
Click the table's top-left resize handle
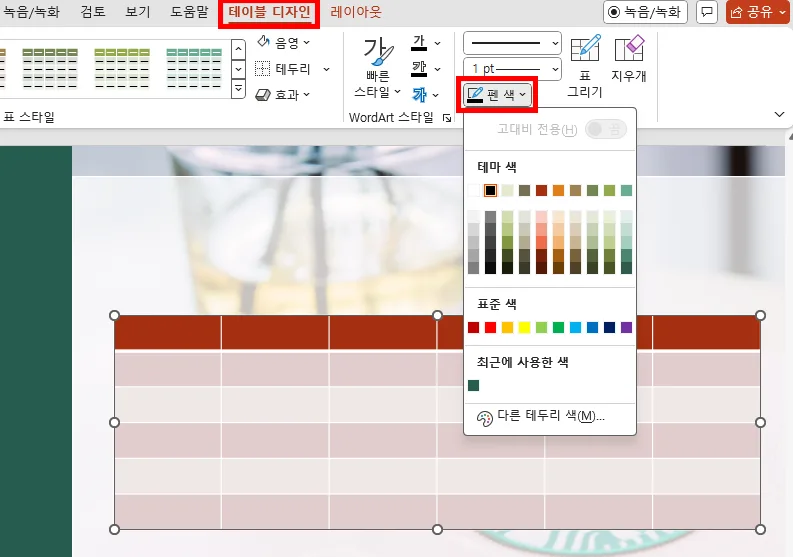click(x=114, y=316)
